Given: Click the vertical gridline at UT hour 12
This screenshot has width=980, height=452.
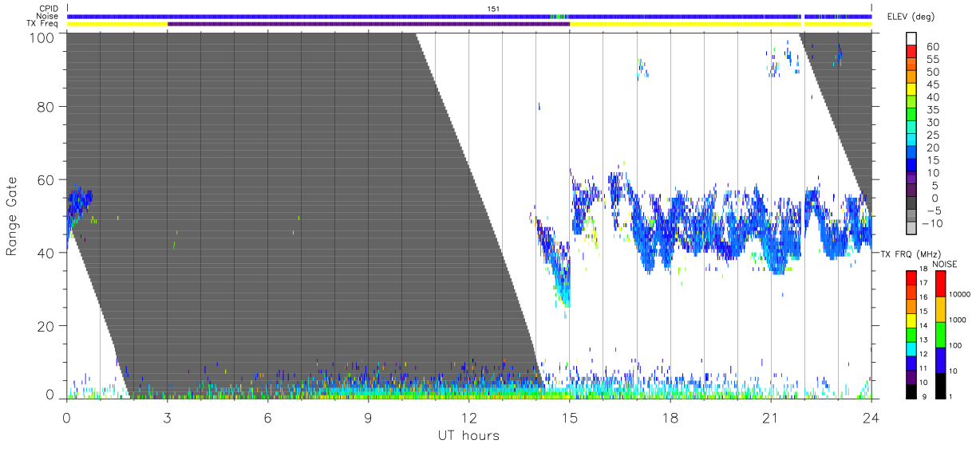Looking at the screenshot, I should pos(468,215).
